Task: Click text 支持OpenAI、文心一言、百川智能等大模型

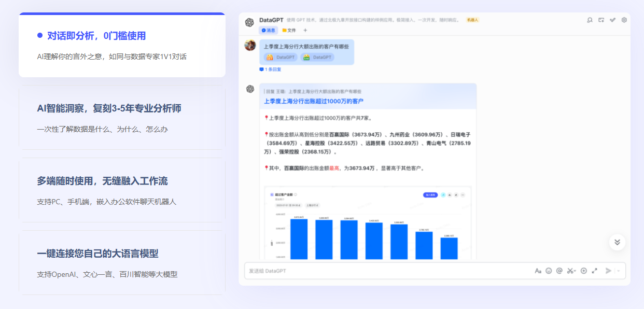Action: (x=107, y=274)
